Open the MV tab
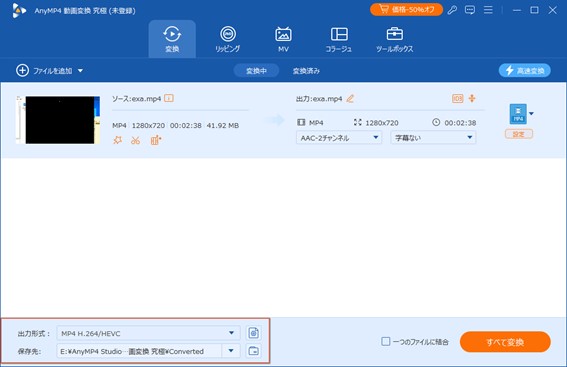 (x=283, y=39)
